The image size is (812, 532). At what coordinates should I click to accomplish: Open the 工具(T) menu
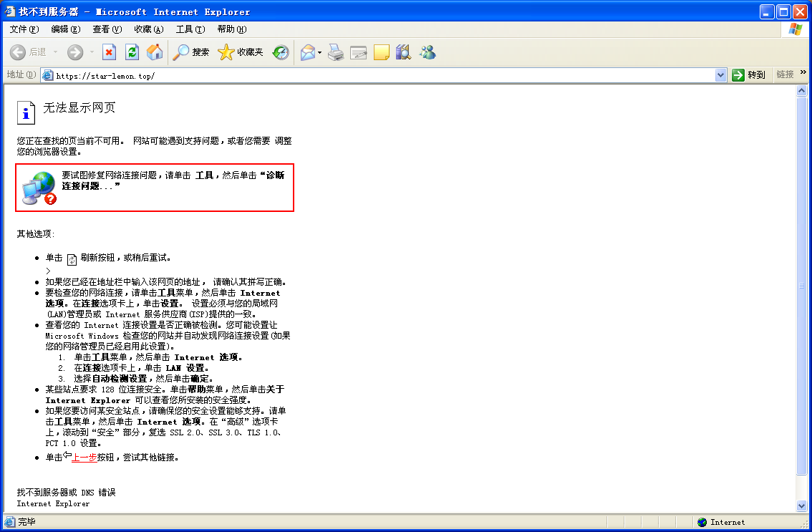click(x=190, y=29)
